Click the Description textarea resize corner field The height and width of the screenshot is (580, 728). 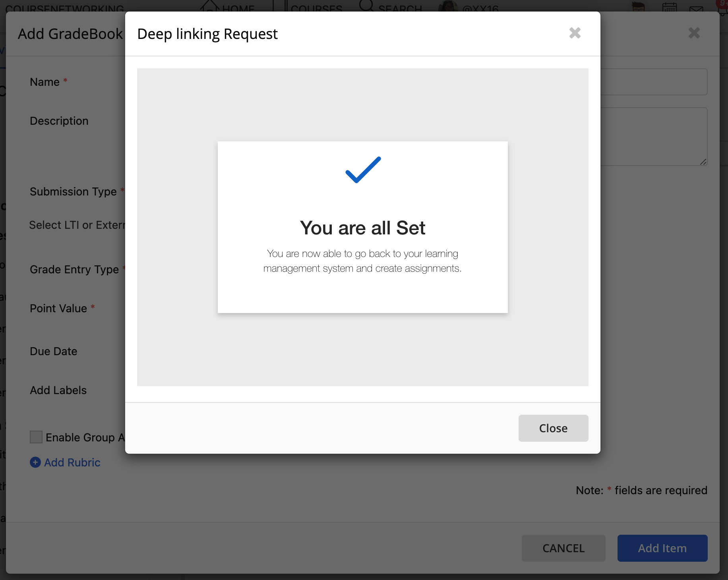[703, 162]
